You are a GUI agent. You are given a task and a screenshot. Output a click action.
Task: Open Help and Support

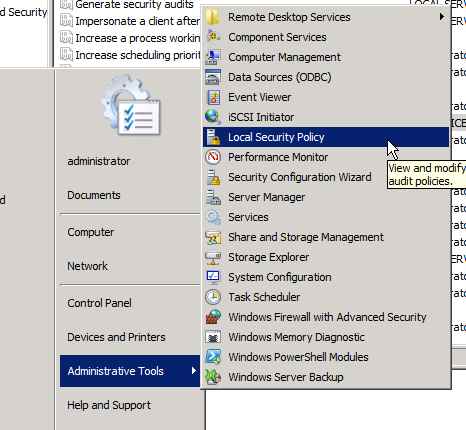click(x=109, y=405)
